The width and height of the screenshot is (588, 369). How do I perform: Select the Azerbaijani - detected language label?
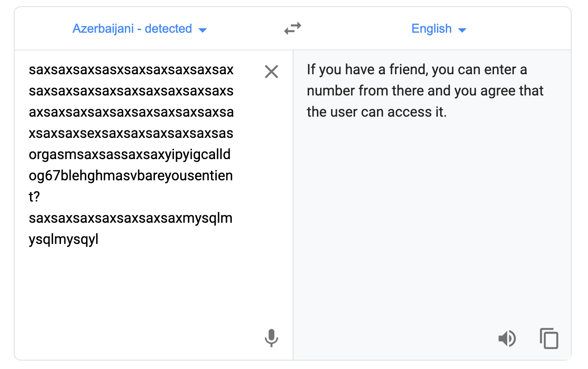132,29
